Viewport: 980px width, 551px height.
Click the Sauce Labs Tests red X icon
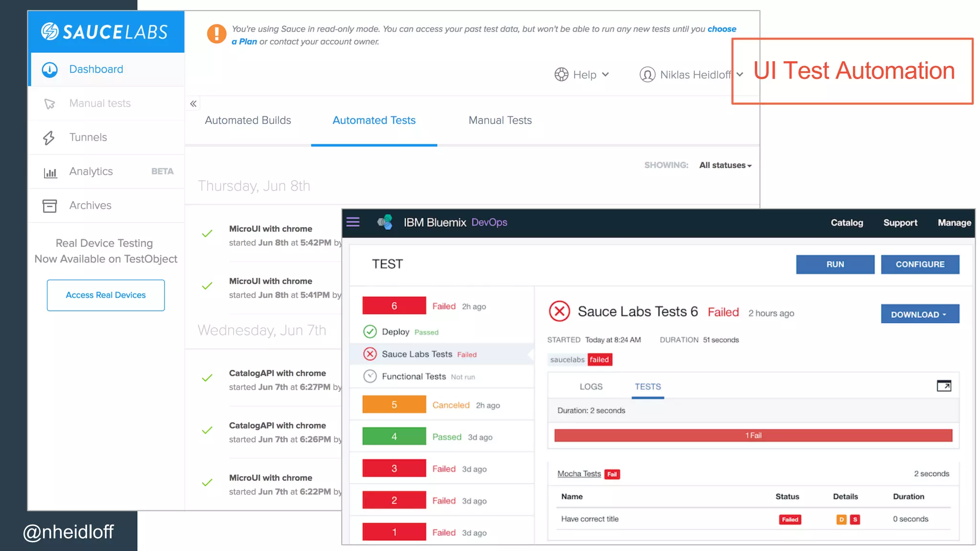[x=370, y=354]
